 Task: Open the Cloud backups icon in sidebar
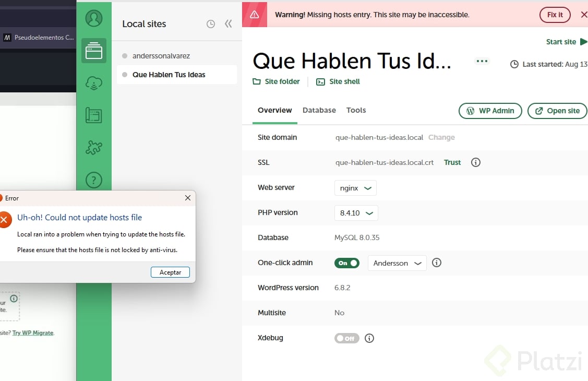94,83
